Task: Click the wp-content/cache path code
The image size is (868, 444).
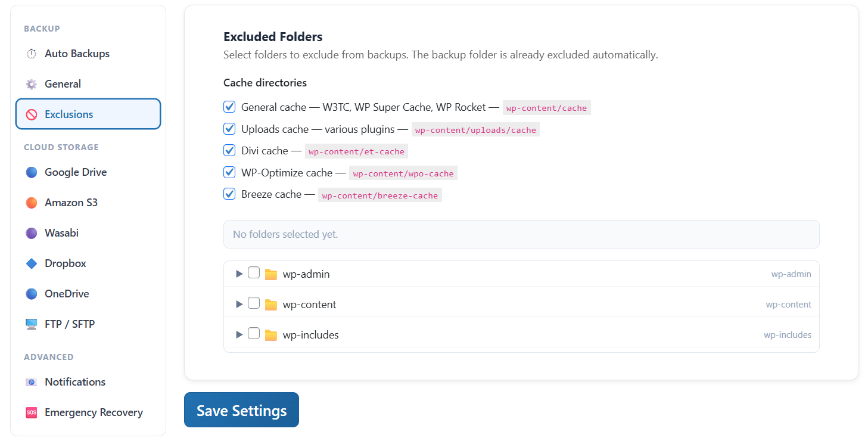Action: tap(547, 108)
